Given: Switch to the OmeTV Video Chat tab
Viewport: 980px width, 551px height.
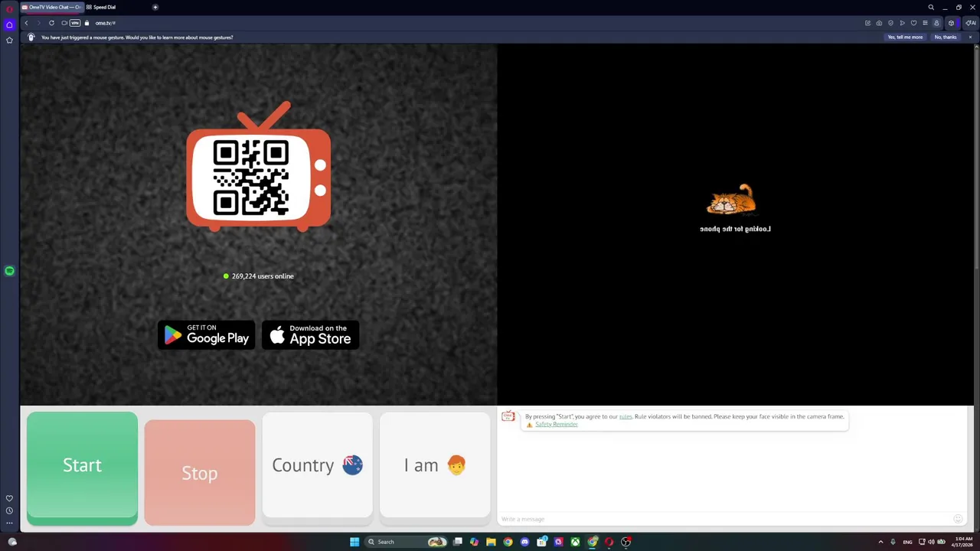Looking at the screenshot, I should [51, 7].
